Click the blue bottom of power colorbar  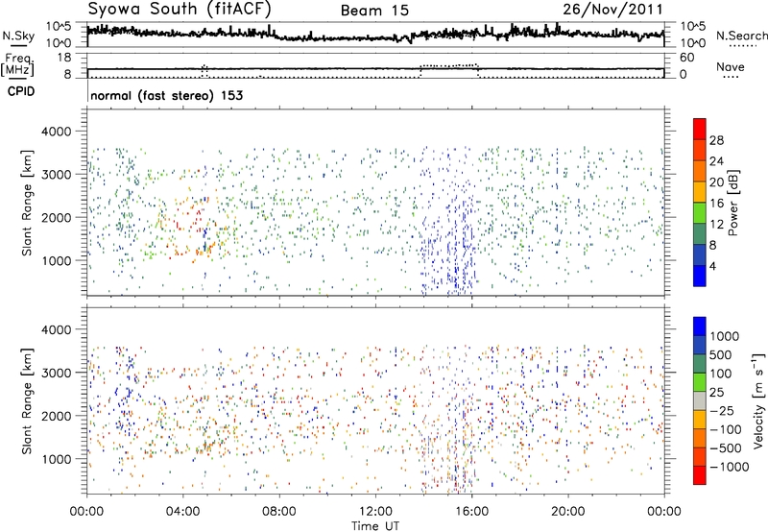point(700,276)
